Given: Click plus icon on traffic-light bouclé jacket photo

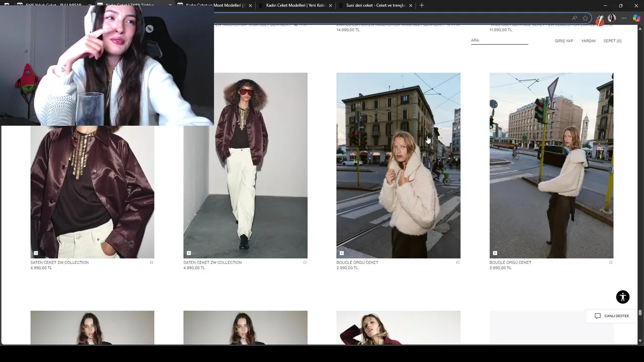Looking at the screenshot, I should (495, 253).
